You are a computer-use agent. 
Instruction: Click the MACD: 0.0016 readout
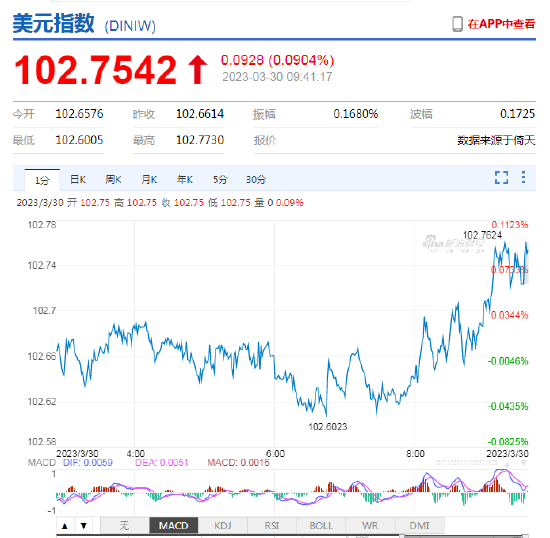239,463
